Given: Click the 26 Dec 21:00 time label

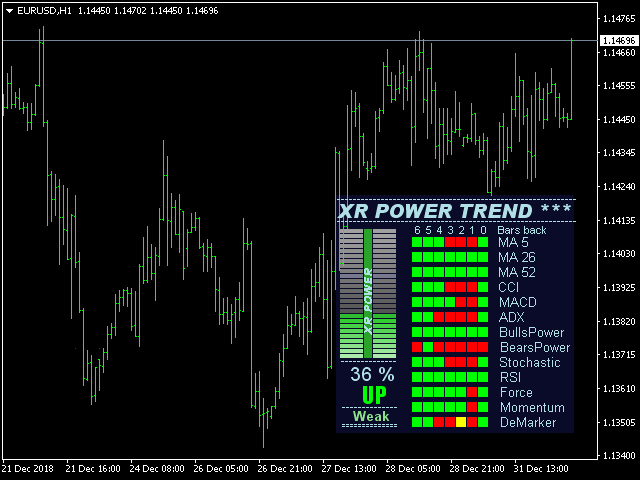Looking at the screenshot, I should tap(285, 469).
